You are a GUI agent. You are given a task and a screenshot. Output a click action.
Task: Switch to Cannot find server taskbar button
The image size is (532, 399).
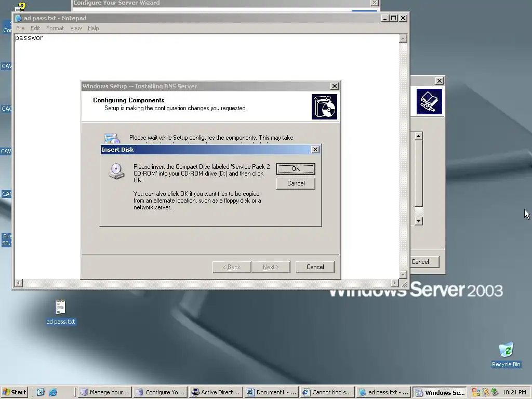(x=327, y=392)
